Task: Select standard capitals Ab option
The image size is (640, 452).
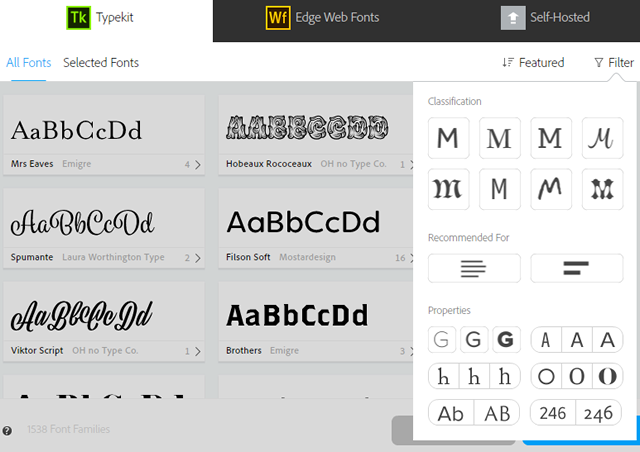Action: [451, 413]
